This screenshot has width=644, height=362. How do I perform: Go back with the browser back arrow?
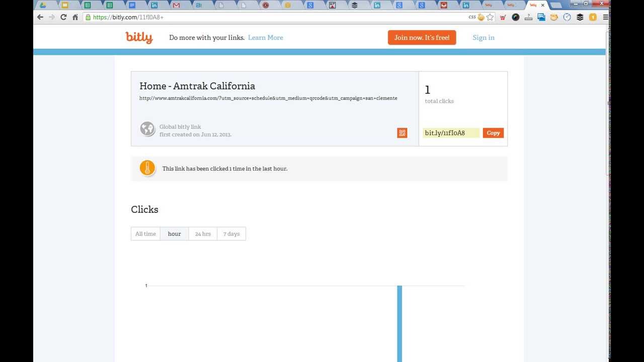[40, 17]
